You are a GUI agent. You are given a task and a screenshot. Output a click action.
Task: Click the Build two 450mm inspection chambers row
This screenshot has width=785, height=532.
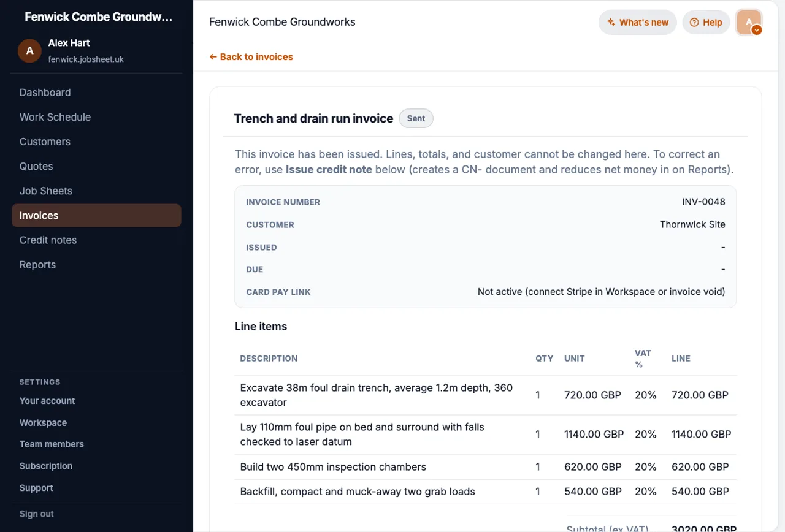486,467
